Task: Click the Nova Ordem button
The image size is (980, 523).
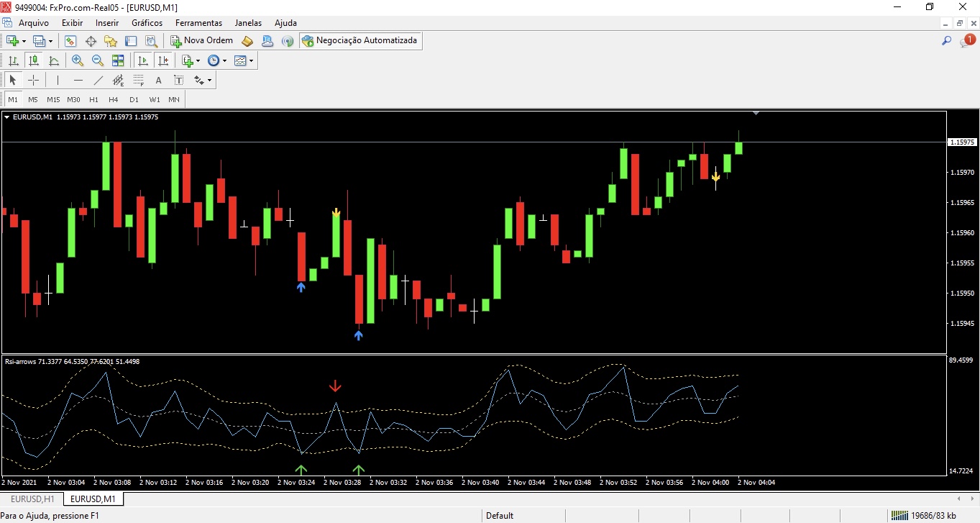Action: [x=201, y=41]
